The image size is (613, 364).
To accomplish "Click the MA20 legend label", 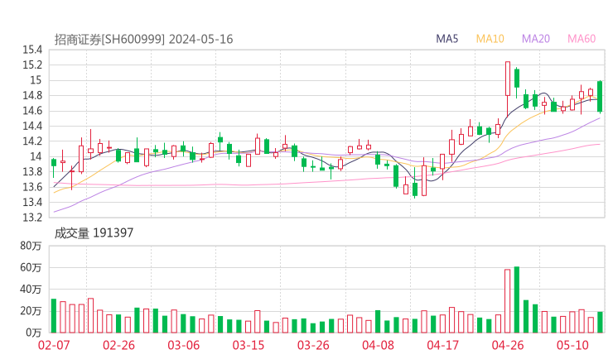I will click(x=536, y=39).
